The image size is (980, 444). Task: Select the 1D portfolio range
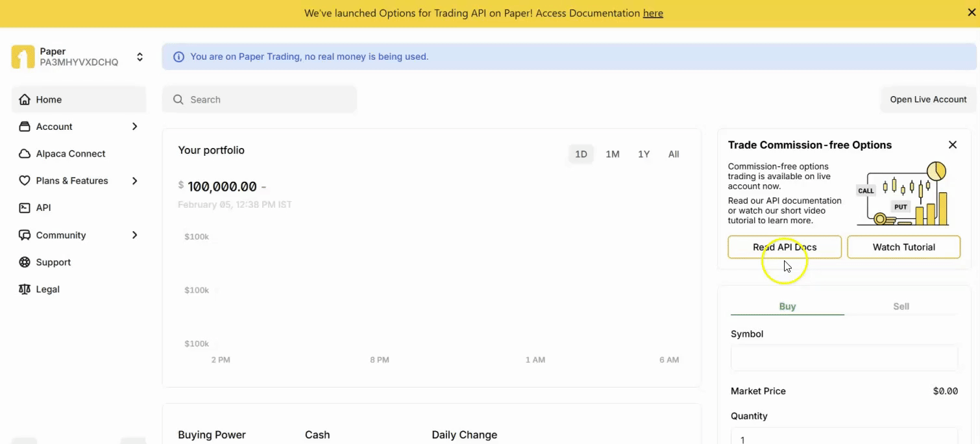[x=581, y=154]
